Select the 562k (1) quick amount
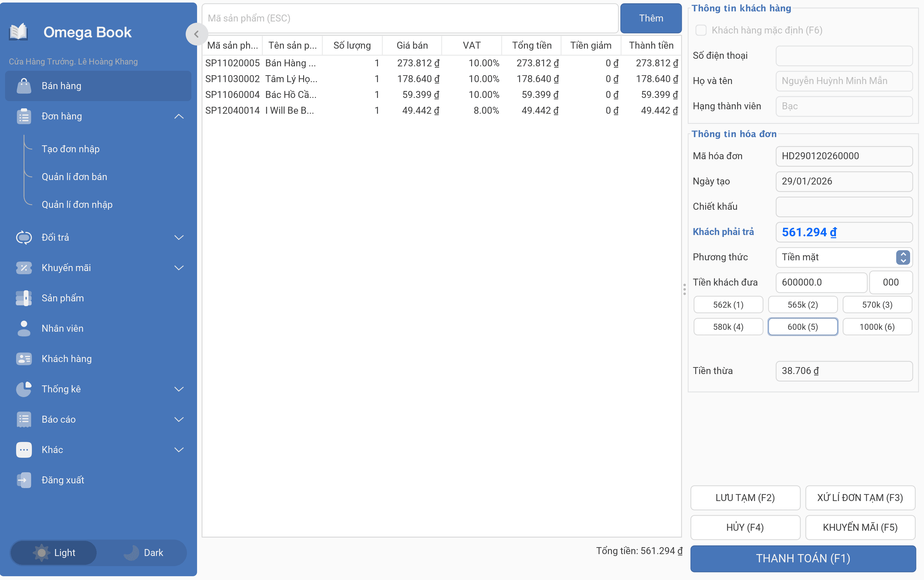The image size is (924, 580). click(728, 305)
